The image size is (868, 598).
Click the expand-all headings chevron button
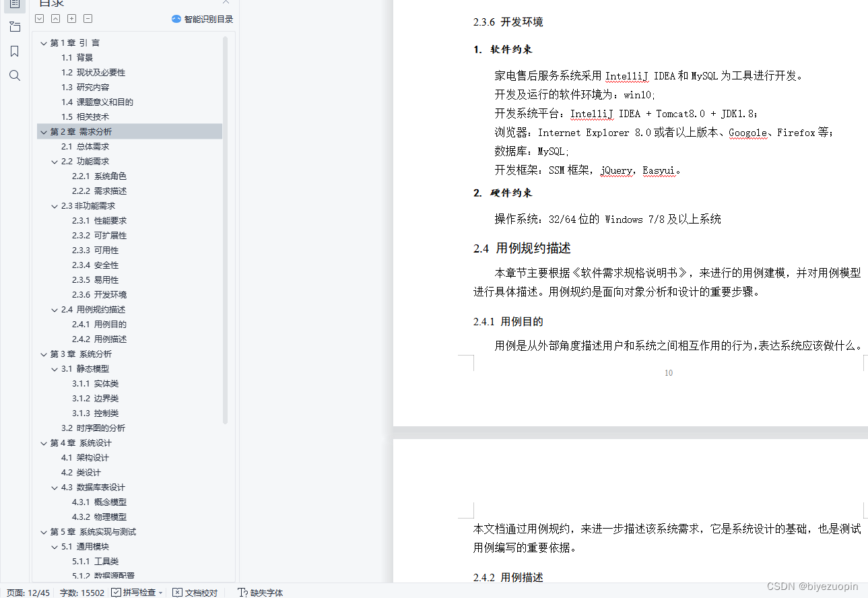(x=39, y=18)
